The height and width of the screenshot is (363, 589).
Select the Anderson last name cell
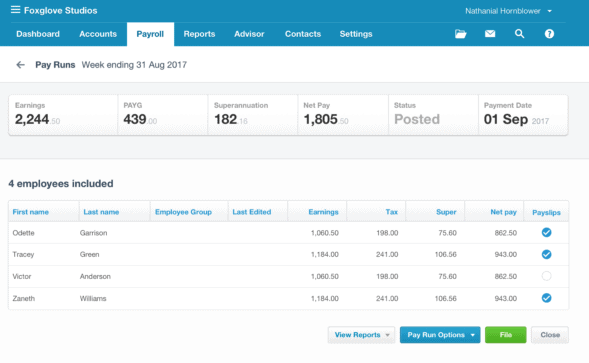pos(95,276)
